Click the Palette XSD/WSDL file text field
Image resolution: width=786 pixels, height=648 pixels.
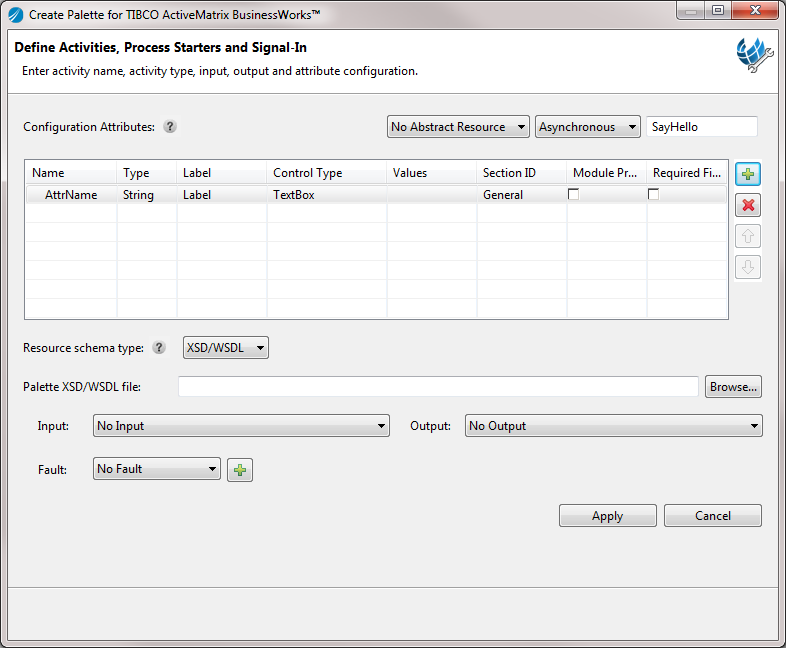coord(437,387)
